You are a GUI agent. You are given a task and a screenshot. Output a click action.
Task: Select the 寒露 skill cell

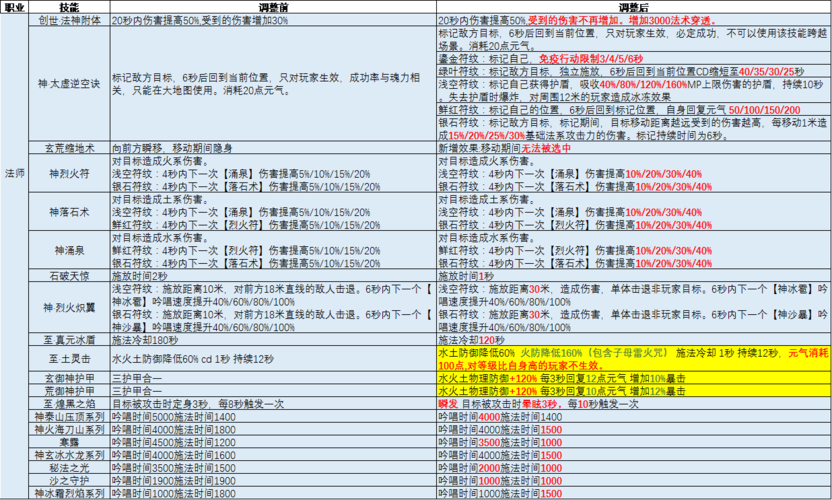click(70, 442)
